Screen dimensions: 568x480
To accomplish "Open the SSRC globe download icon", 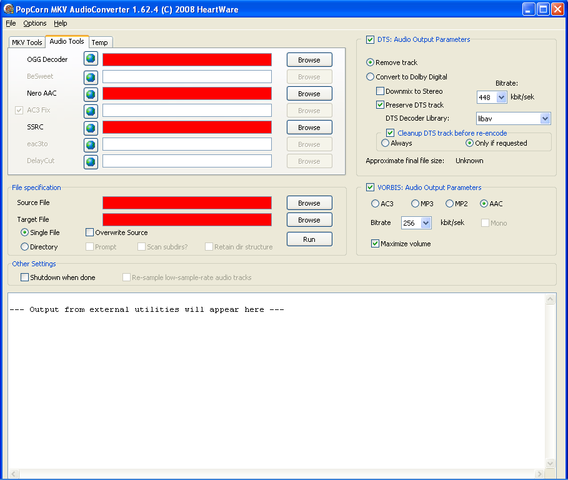I will 91,128.
